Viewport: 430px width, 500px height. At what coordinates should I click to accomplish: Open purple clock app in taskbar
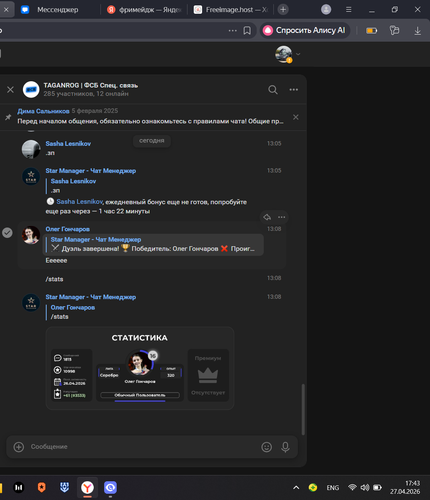coord(110,488)
